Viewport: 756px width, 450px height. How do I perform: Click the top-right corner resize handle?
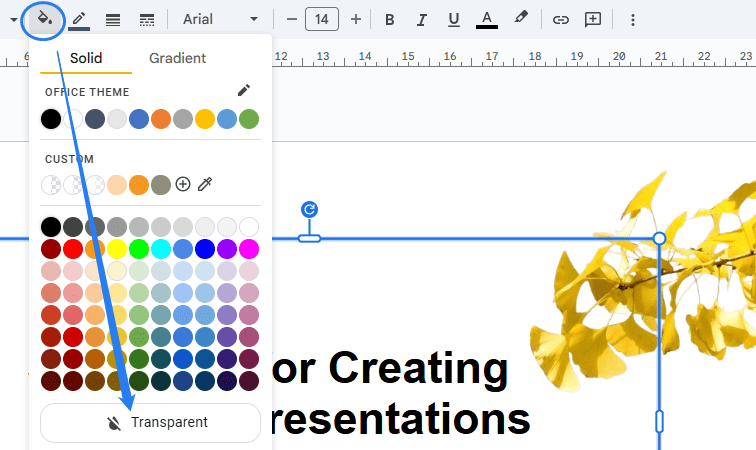tap(659, 238)
